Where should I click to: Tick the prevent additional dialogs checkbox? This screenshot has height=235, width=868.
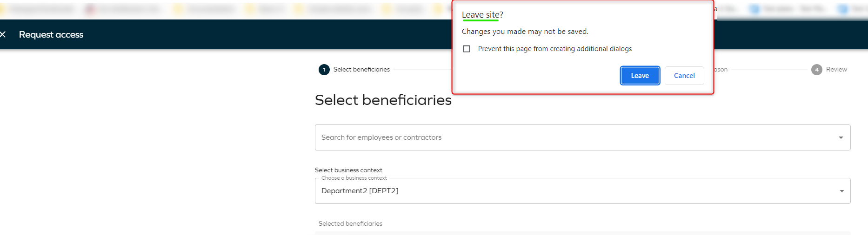[467, 49]
